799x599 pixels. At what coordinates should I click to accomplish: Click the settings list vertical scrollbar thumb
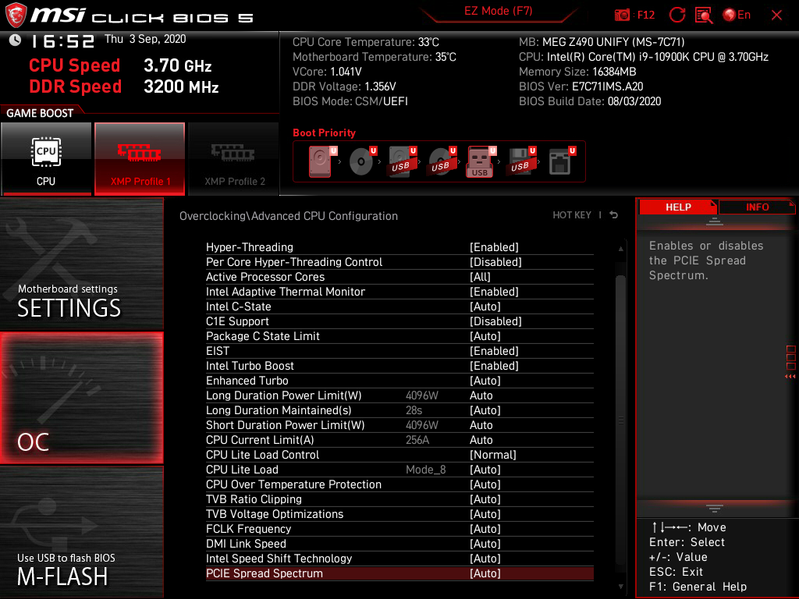click(620, 420)
